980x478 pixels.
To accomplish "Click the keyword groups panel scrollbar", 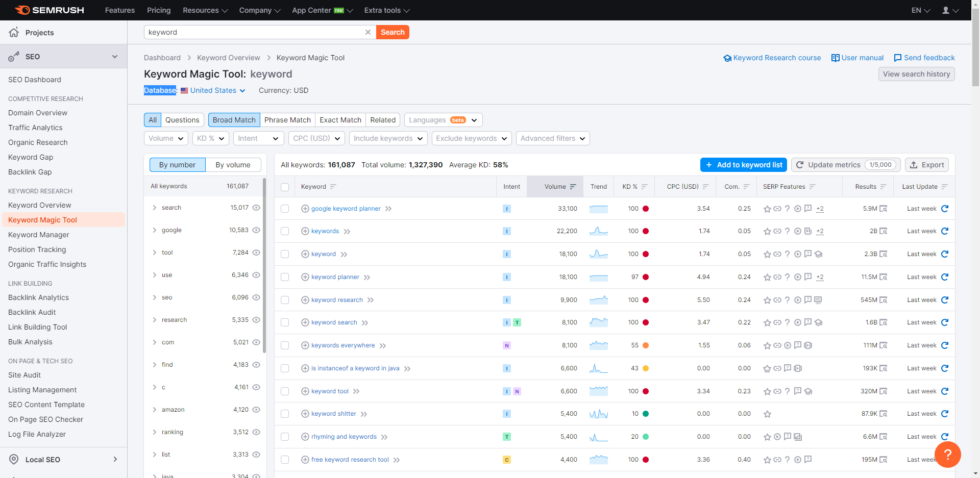I will [264, 265].
